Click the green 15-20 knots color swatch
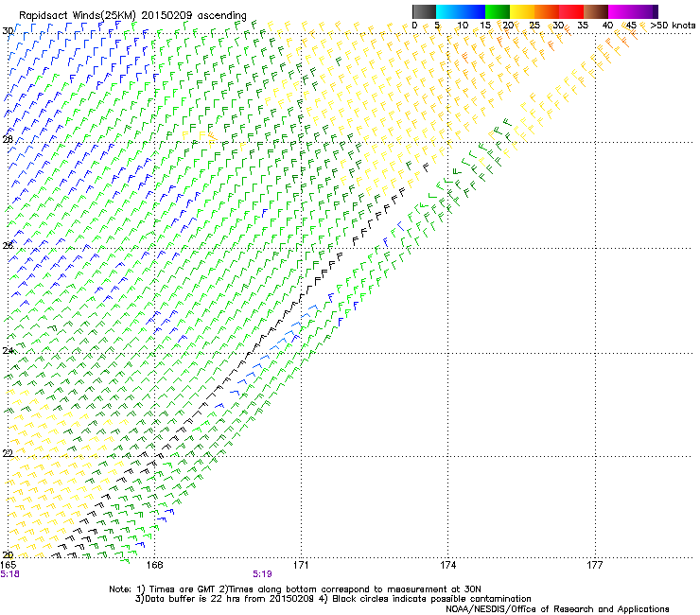700x615 pixels. pos(498,11)
